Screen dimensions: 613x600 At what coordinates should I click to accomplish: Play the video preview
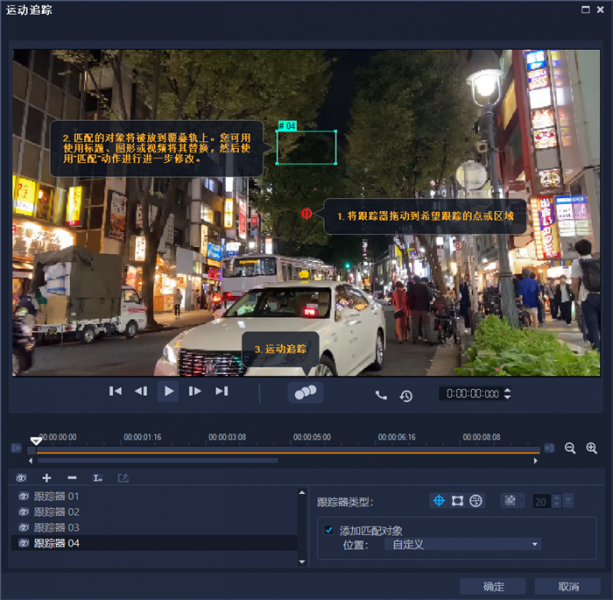168,391
